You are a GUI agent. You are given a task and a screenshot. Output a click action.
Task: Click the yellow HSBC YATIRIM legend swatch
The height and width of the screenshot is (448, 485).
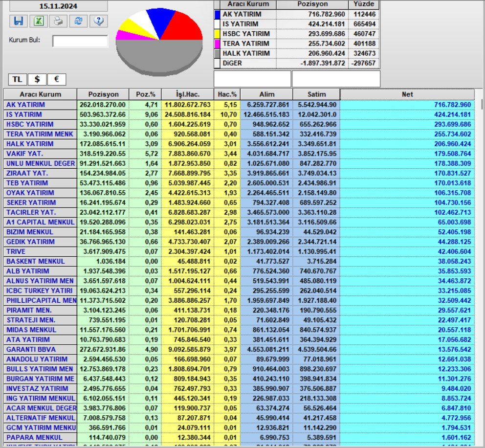click(217, 34)
